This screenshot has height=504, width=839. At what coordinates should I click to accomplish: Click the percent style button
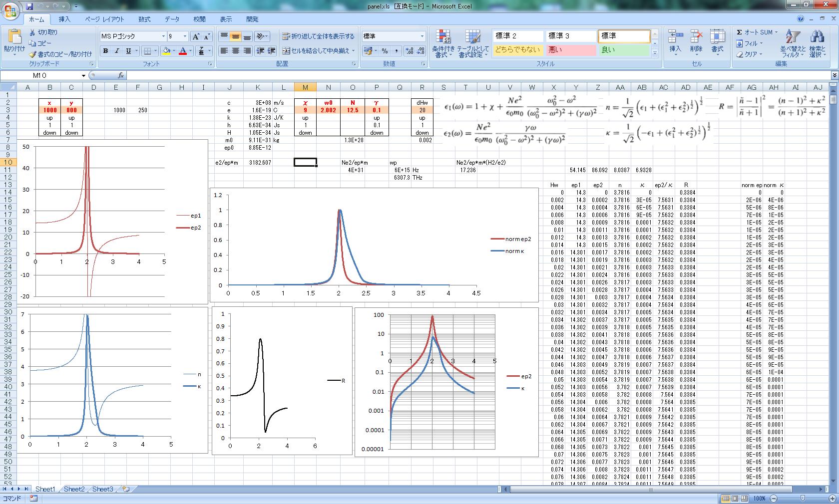(x=385, y=51)
